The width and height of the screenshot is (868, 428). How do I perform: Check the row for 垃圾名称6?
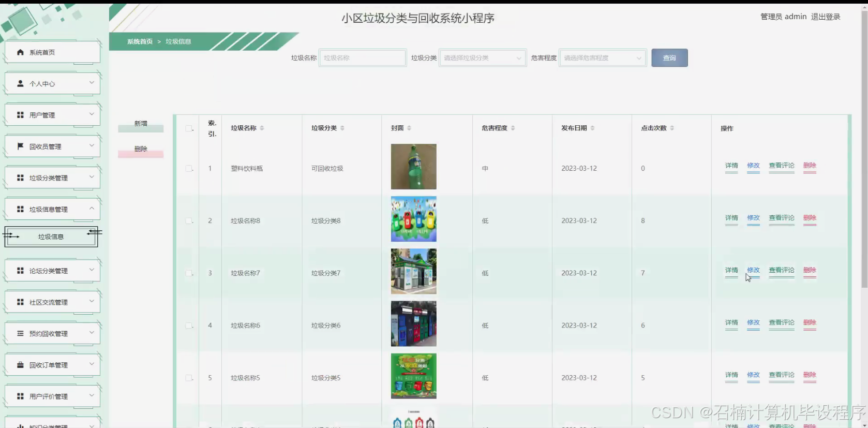[189, 326]
